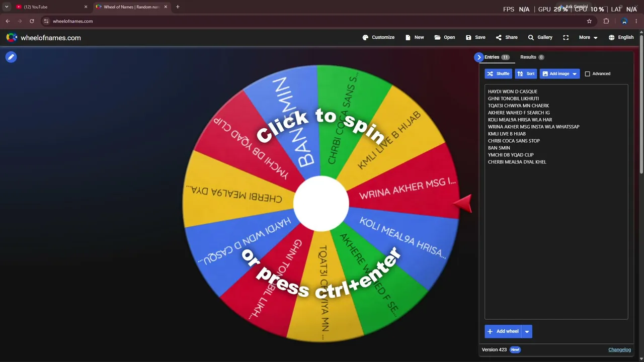The width and height of the screenshot is (644, 362).
Task: Go back in browser history
Action: click(x=8, y=21)
